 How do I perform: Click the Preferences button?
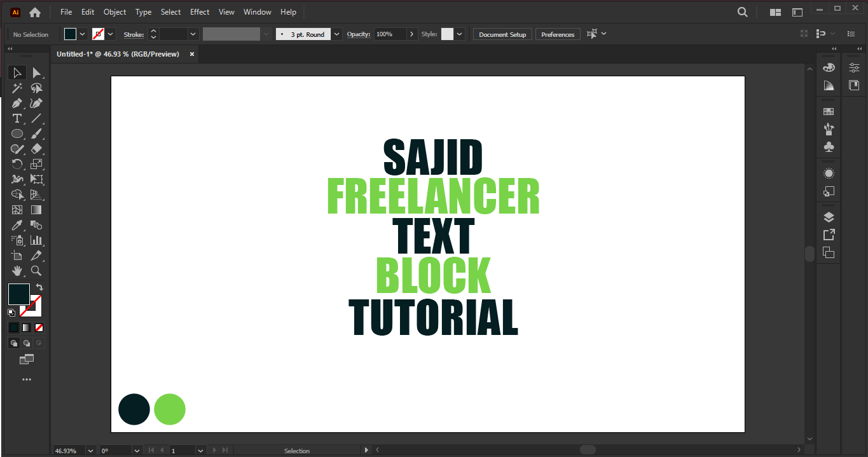coord(558,34)
